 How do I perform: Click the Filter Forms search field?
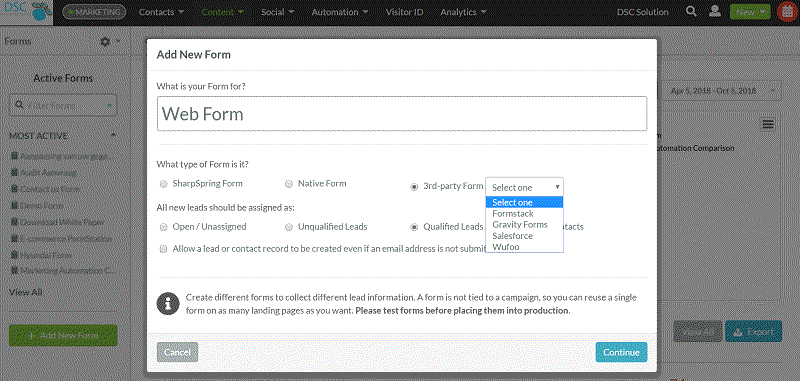[x=63, y=105]
